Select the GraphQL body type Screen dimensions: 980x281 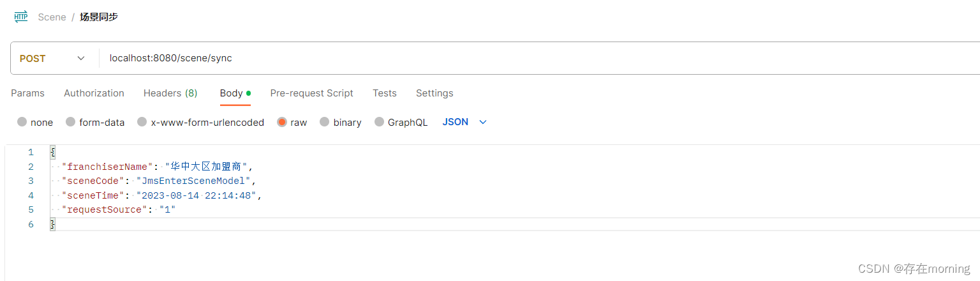coord(380,122)
